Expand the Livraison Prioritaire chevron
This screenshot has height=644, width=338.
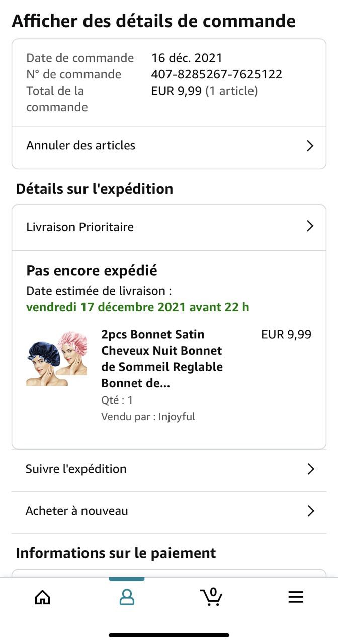coord(310,226)
